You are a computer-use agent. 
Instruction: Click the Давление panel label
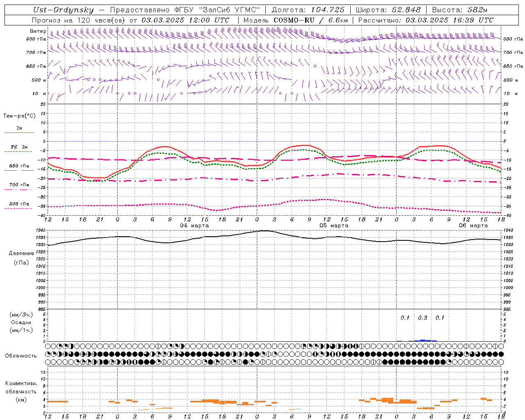[x=21, y=253]
